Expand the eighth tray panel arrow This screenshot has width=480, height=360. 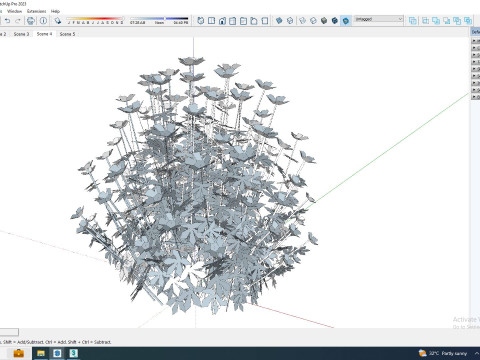tap(475, 90)
